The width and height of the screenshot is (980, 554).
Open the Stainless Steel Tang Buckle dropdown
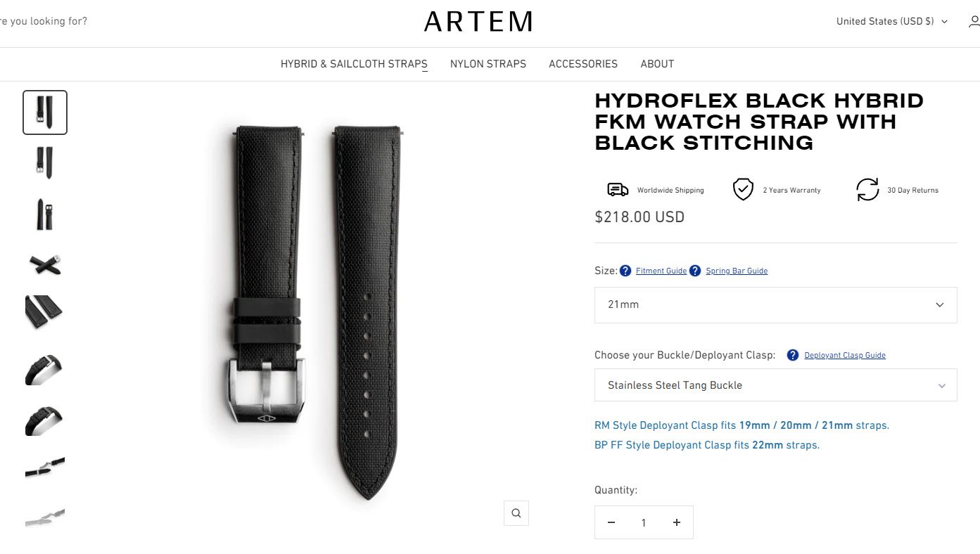tap(775, 385)
